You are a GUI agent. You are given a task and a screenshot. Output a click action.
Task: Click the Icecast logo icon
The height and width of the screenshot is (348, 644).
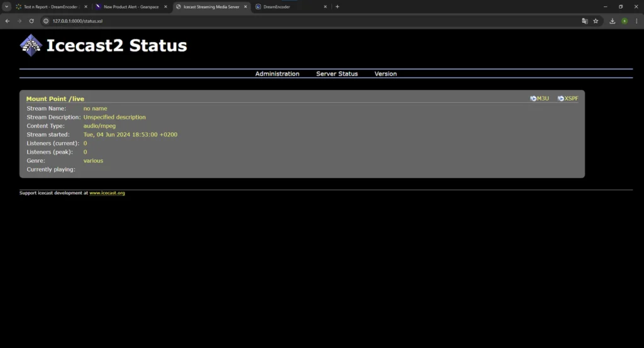[31, 45]
